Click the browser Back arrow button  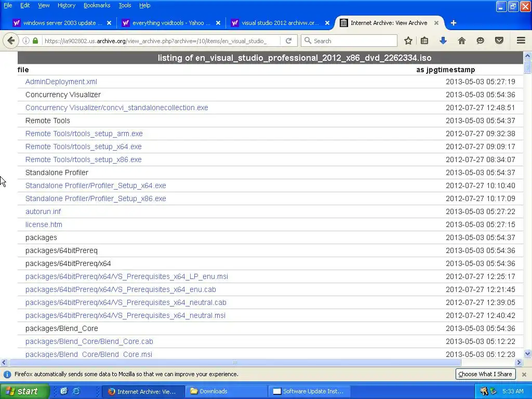(x=11, y=41)
